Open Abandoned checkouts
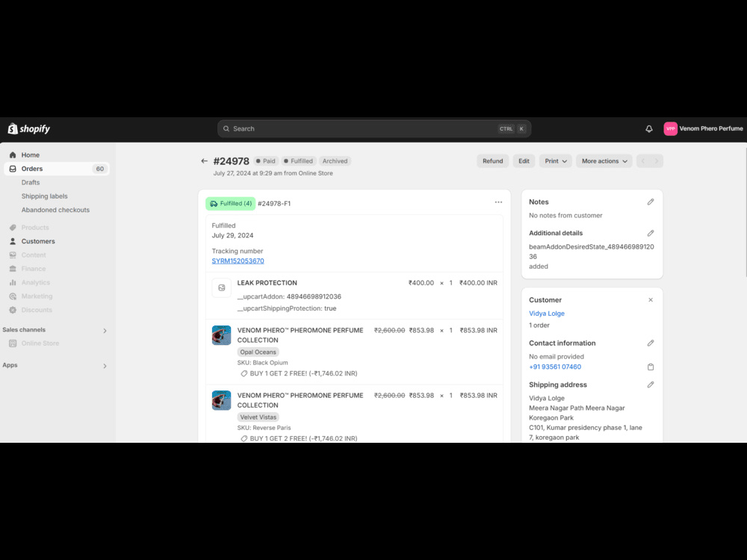 (55, 210)
